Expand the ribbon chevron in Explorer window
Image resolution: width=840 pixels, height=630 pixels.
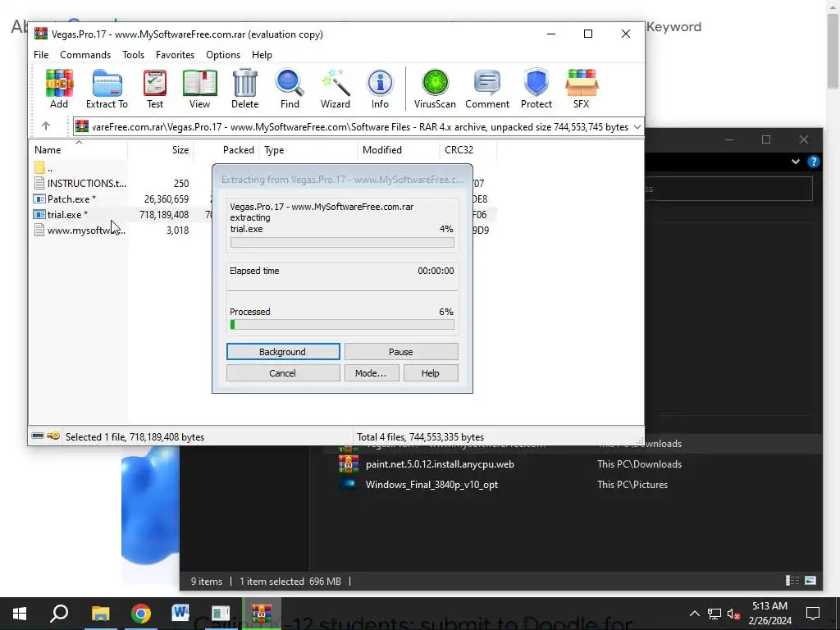coord(796,162)
